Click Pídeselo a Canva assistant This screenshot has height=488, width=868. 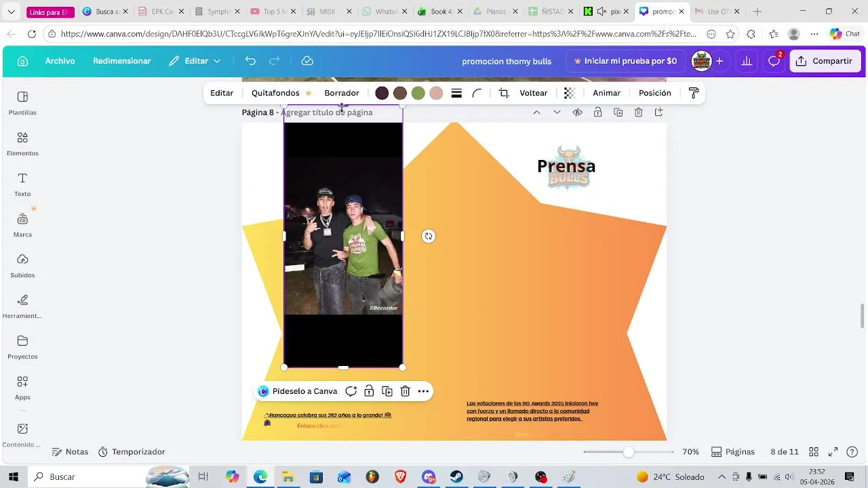tap(297, 391)
